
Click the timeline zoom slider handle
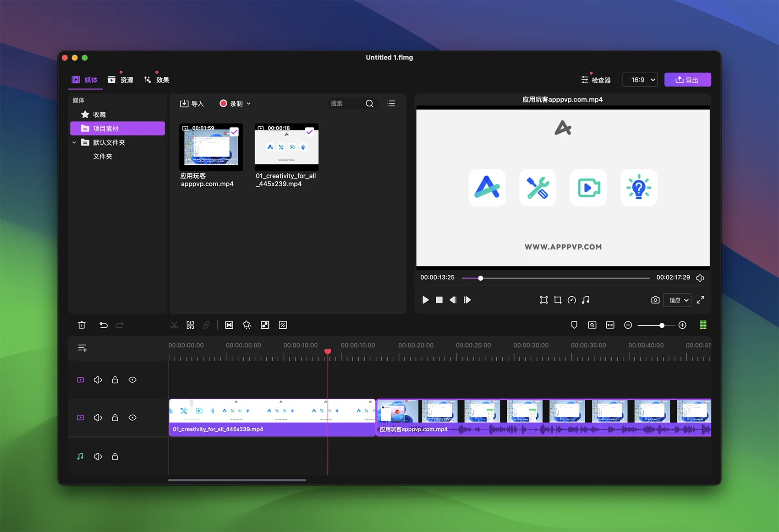click(662, 325)
